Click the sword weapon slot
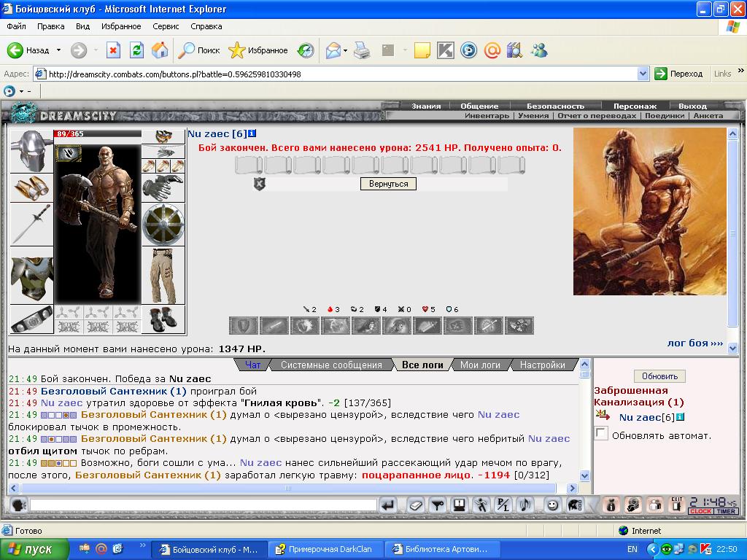Image resolution: width=747 pixels, height=560 pixels. [31, 225]
